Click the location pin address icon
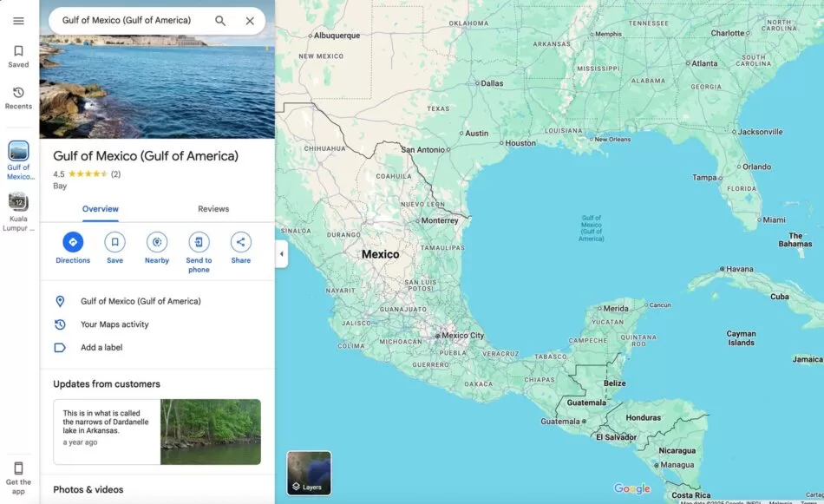This screenshot has height=504, width=824. click(x=60, y=301)
